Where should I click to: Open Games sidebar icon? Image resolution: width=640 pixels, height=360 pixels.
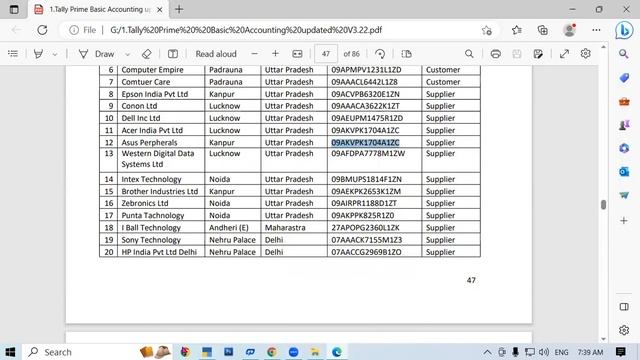pos(624,124)
